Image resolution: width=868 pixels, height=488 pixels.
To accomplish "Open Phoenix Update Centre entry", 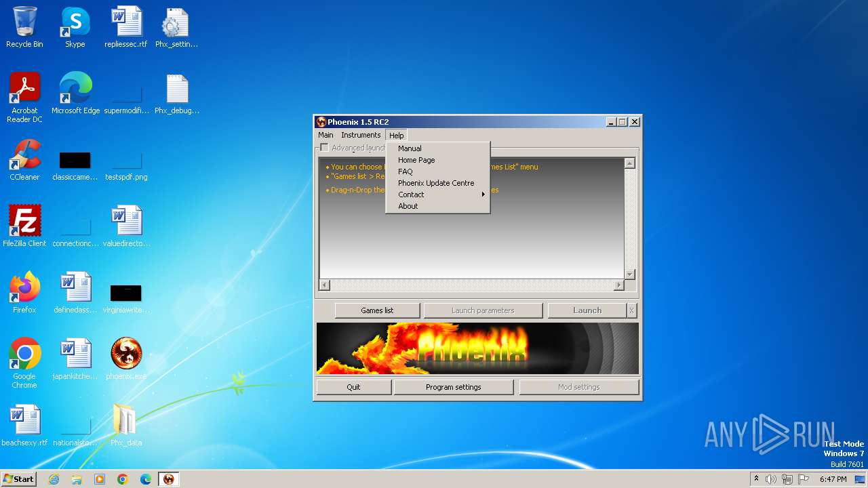I will (437, 183).
